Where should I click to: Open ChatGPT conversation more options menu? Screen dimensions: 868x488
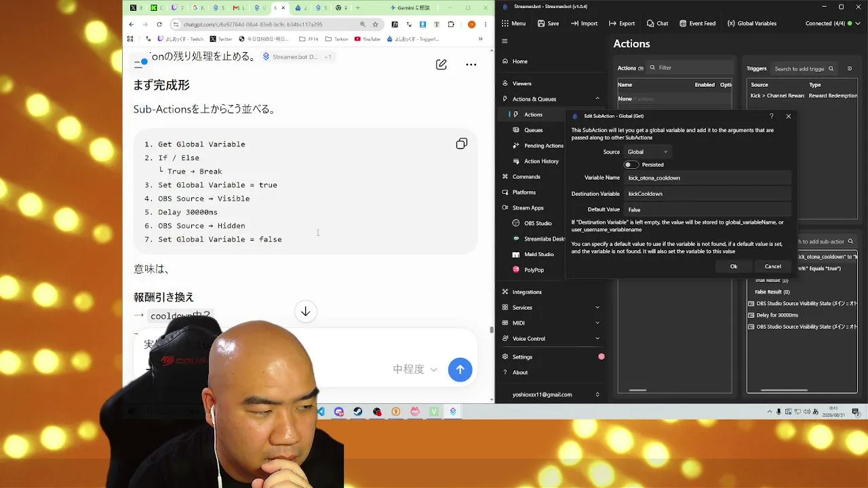coord(471,65)
